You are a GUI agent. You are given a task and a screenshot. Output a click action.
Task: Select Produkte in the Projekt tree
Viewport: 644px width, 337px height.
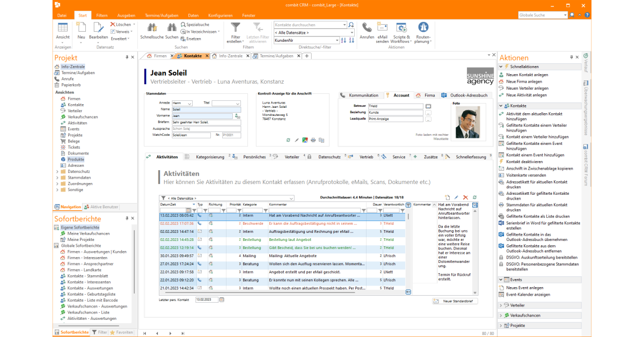click(x=76, y=159)
